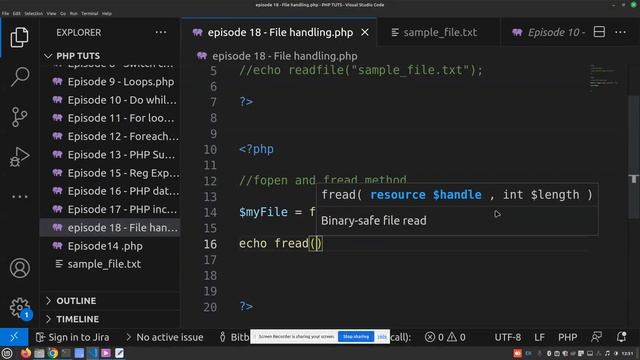Open the Search view icon
The height and width of the screenshot is (360, 640).
pyautogui.click(x=19, y=77)
